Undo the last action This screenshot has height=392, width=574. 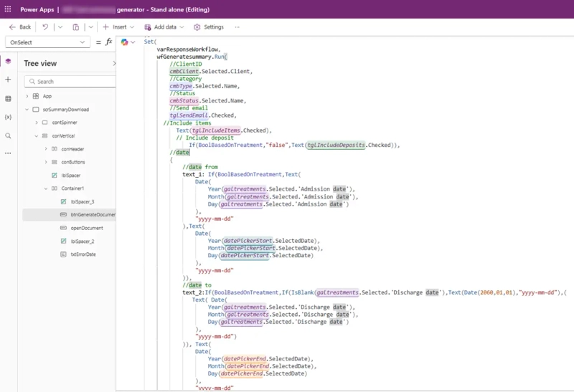[x=45, y=27]
